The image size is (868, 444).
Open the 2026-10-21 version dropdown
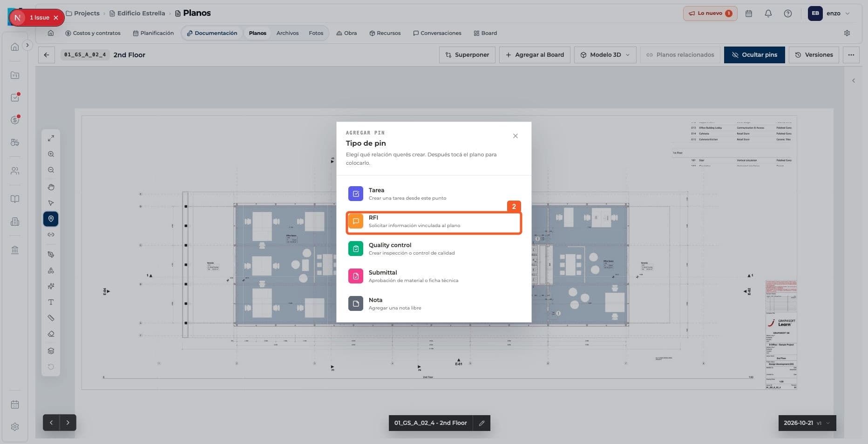click(x=807, y=423)
